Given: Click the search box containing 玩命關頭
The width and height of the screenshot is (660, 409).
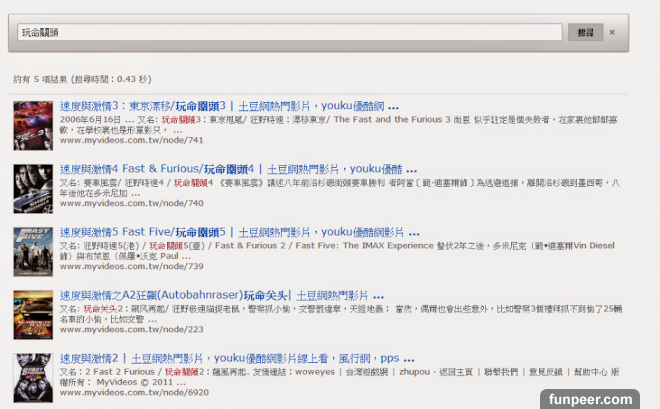Looking at the screenshot, I should (x=290, y=32).
